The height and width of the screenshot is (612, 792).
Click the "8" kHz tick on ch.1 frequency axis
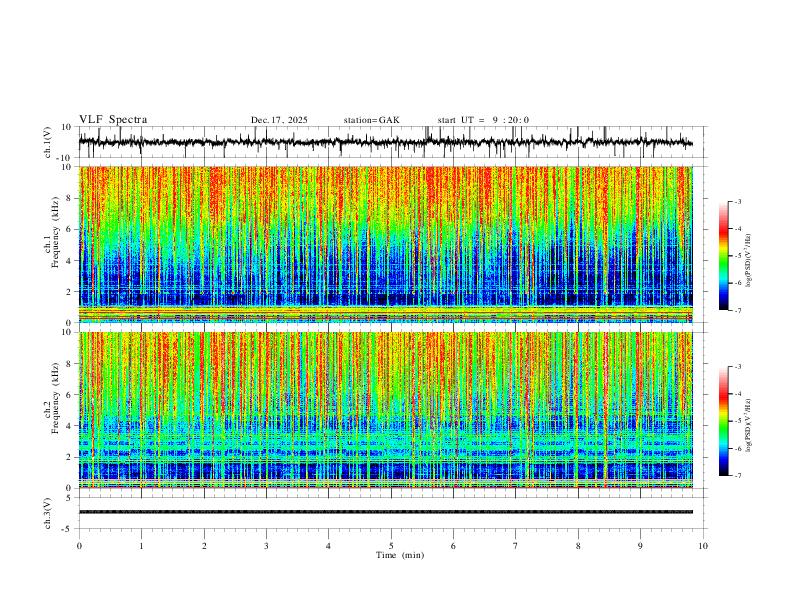[69, 198]
